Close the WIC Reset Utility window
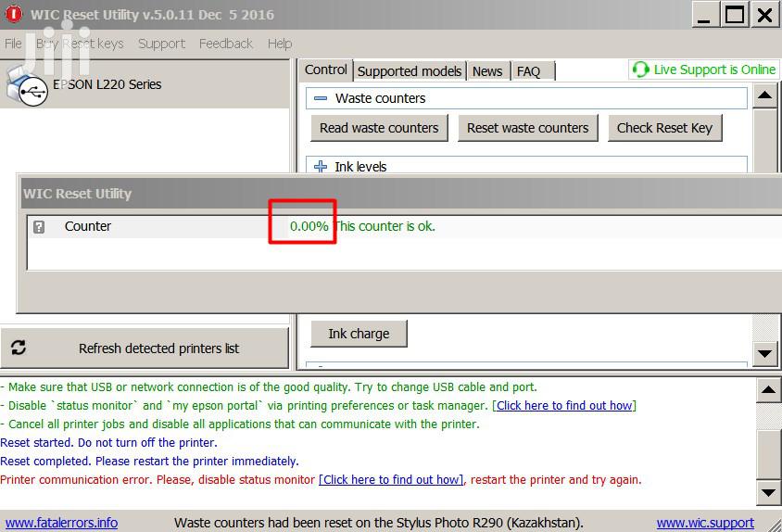 coord(764,15)
